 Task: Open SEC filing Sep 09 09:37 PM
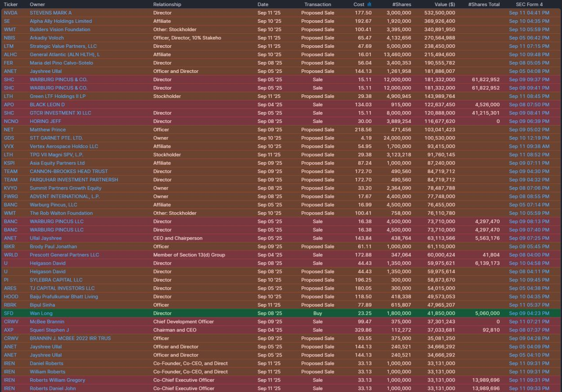529,79
